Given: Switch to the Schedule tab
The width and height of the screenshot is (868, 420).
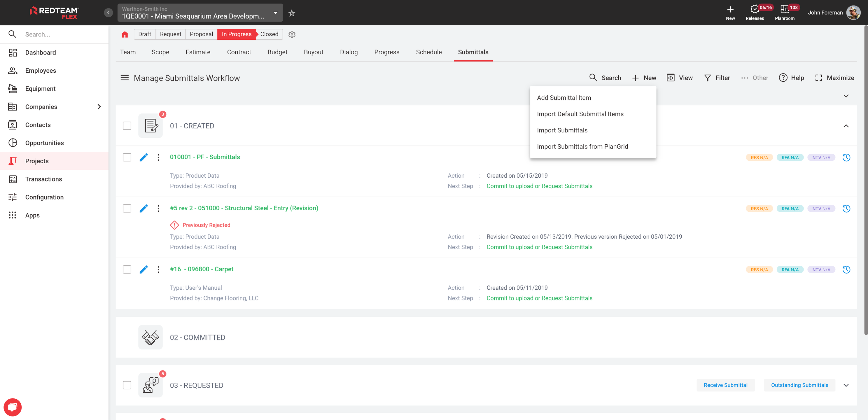Looking at the screenshot, I should click(429, 52).
